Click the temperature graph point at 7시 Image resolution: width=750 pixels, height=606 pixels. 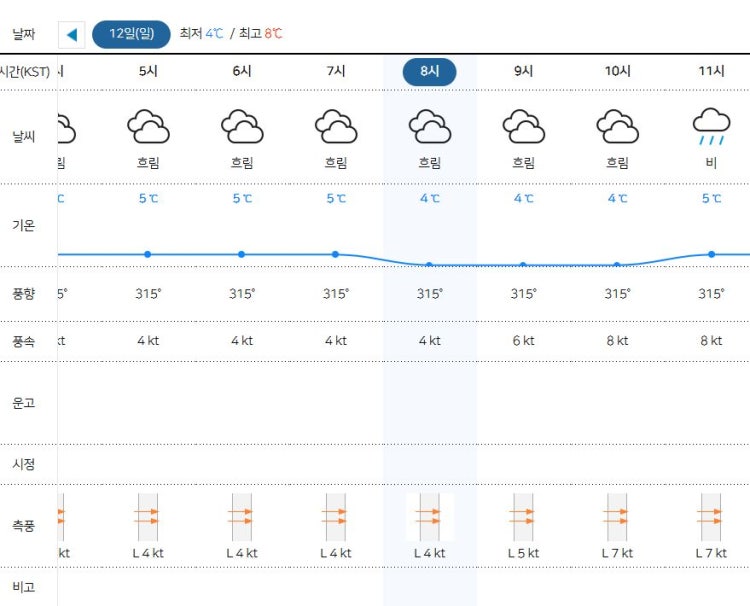[x=335, y=254]
